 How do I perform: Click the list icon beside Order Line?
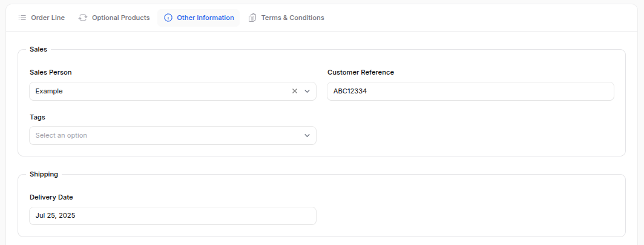[22, 18]
